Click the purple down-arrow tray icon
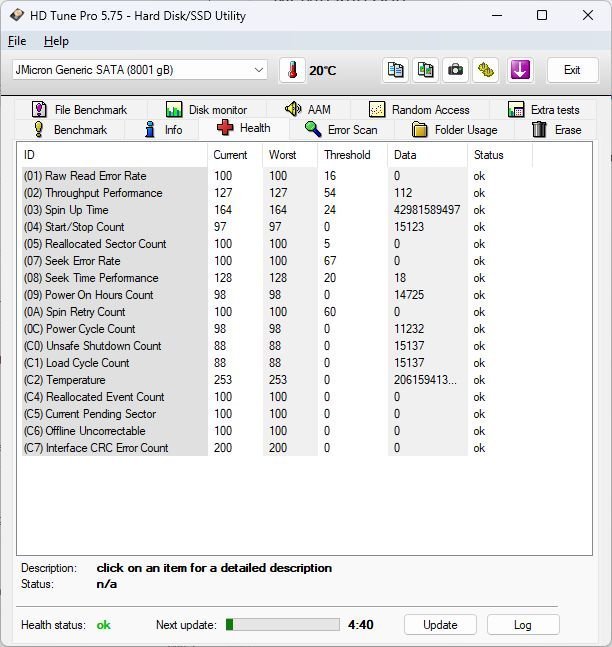This screenshot has height=647, width=612. tap(520, 70)
